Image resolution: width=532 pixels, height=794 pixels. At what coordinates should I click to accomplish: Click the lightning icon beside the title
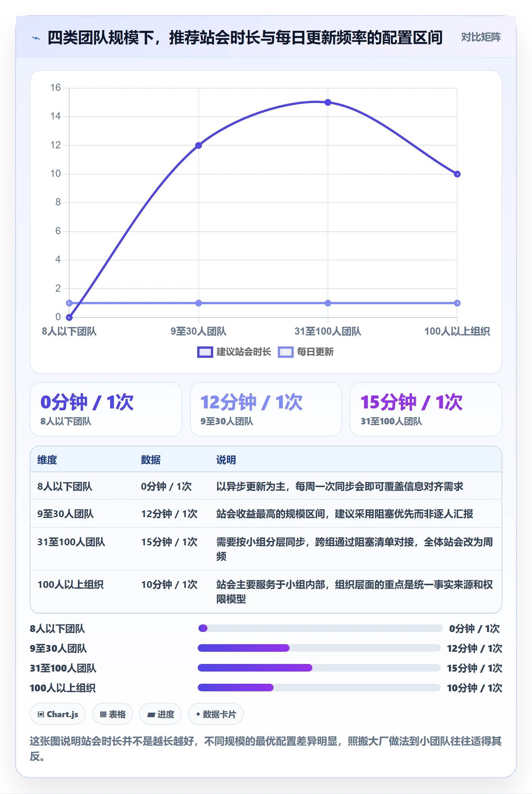[x=36, y=38]
